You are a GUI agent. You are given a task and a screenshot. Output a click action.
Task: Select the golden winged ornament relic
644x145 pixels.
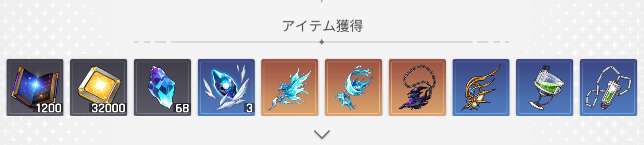tap(481, 87)
